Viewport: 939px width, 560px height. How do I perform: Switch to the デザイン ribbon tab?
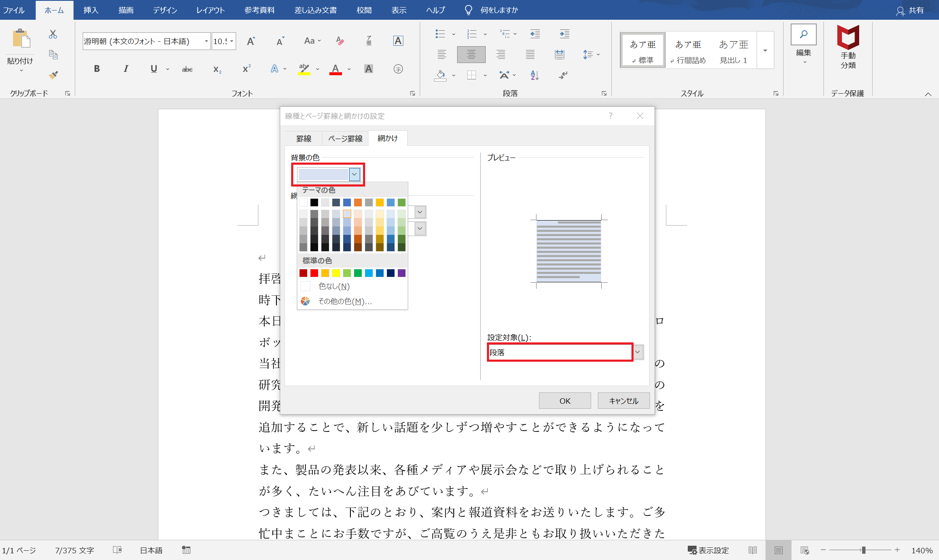click(165, 10)
